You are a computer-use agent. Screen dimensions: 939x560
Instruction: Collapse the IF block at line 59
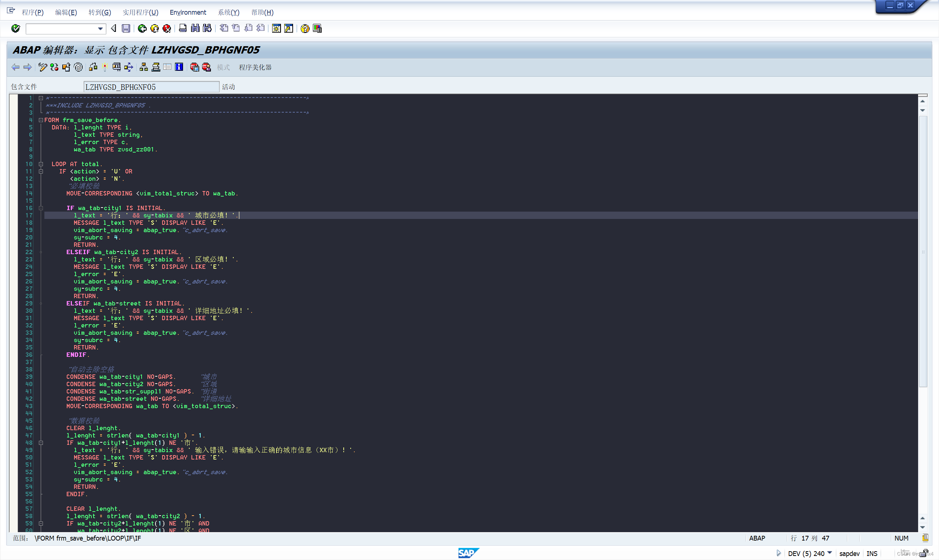point(41,523)
